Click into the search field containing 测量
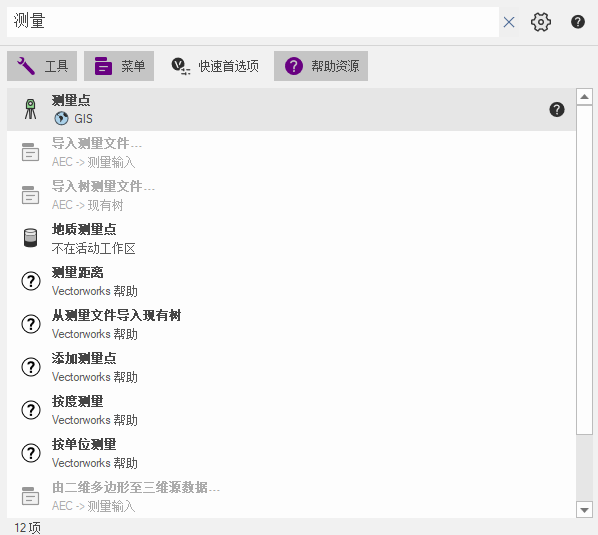Screen dimensions: 598x535 pos(253,22)
